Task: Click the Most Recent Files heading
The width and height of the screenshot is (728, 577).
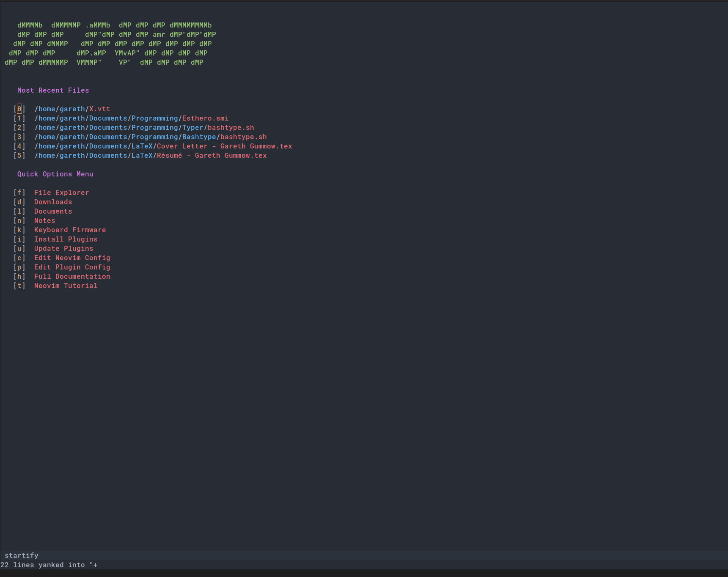Action: [x=53, y=90]
